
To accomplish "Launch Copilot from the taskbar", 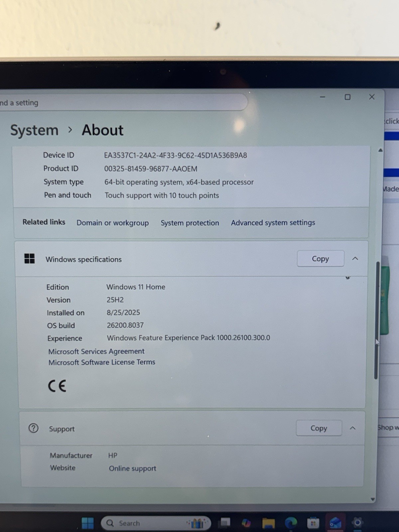I will click(246, 523).
